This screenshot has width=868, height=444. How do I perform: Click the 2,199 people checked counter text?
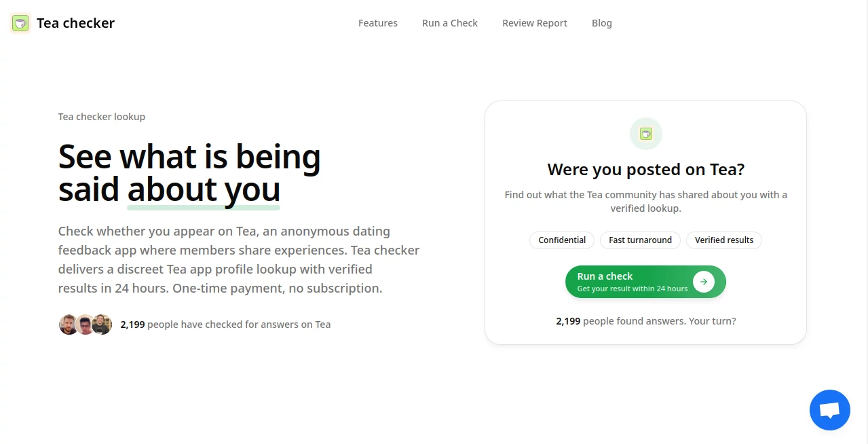(x=225, y=324)
